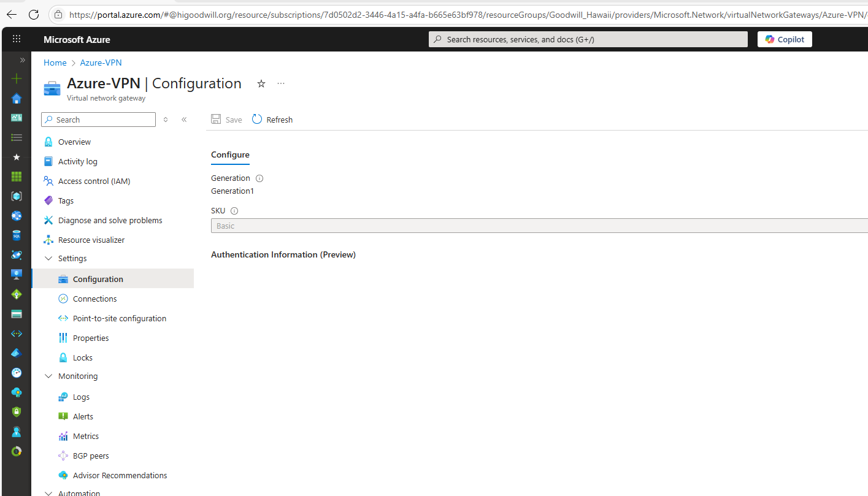Viewport: 868px width, 496px height.
Task: Open Storage accounts icon in left rail
Action: [x=17, y=314]
